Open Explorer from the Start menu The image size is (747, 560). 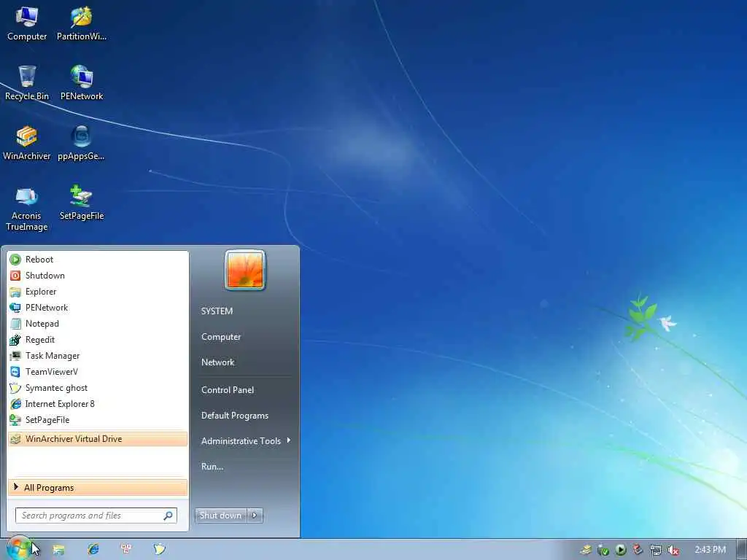[x=98, y=292]
